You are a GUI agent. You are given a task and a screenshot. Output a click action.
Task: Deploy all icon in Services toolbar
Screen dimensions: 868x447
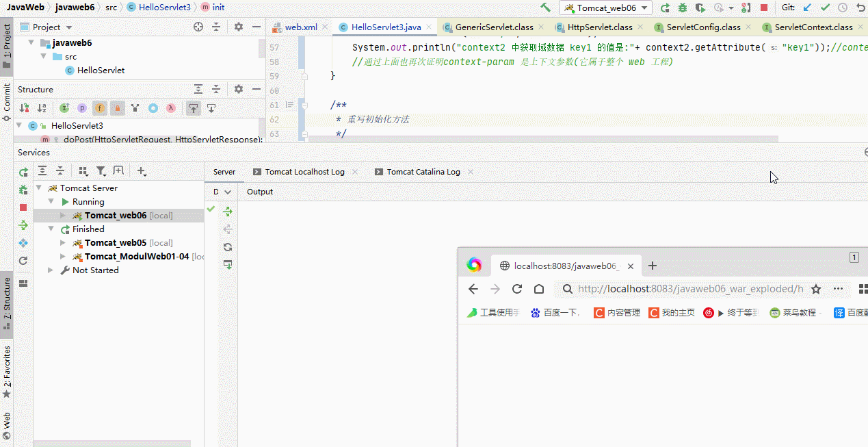point(23,225)
